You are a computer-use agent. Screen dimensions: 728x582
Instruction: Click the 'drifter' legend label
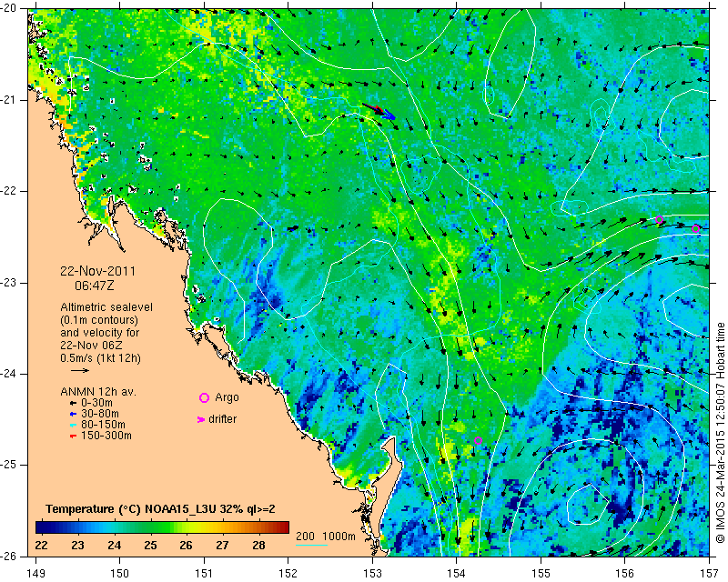222,419
